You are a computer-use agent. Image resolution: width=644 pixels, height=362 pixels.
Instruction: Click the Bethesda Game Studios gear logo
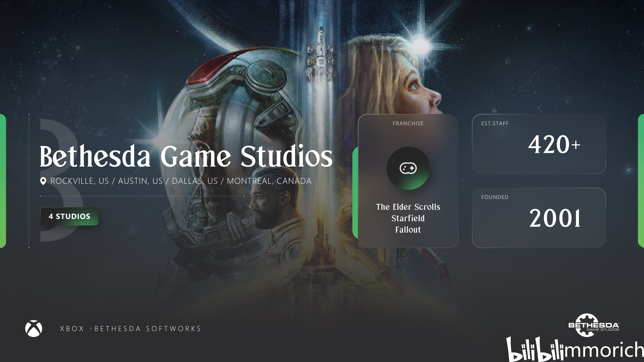tap(594, 325)
